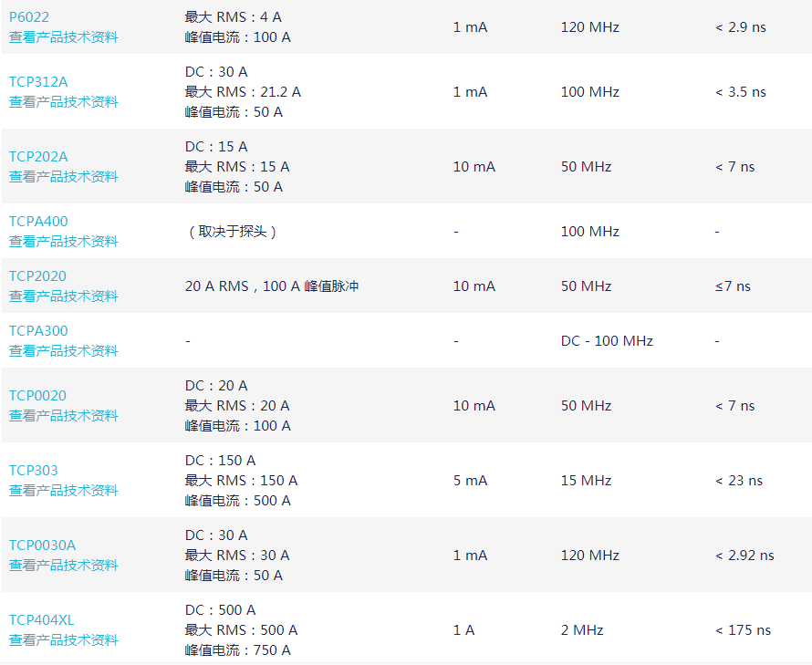Click 查看产品技术资料 under TCP202A

64,177
